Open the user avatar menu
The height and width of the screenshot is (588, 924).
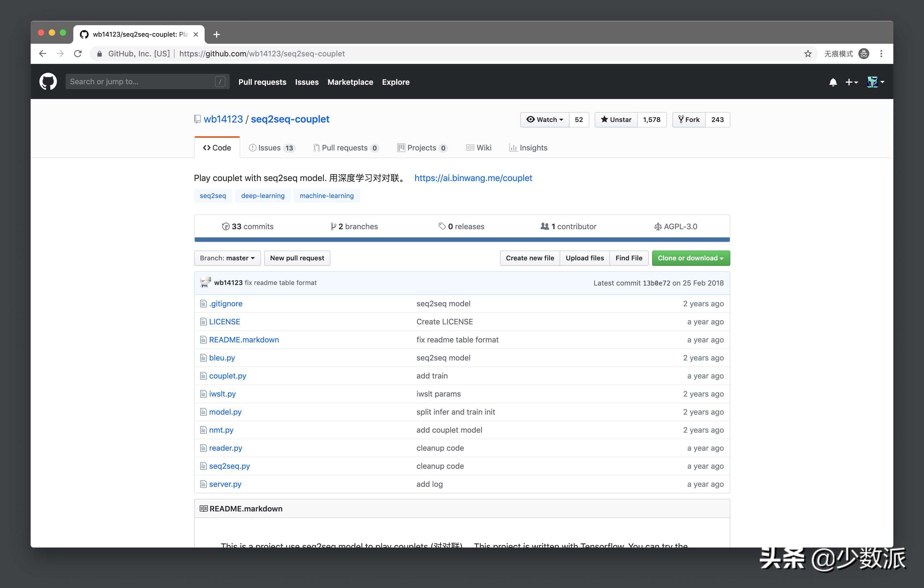tap(875, 82)
